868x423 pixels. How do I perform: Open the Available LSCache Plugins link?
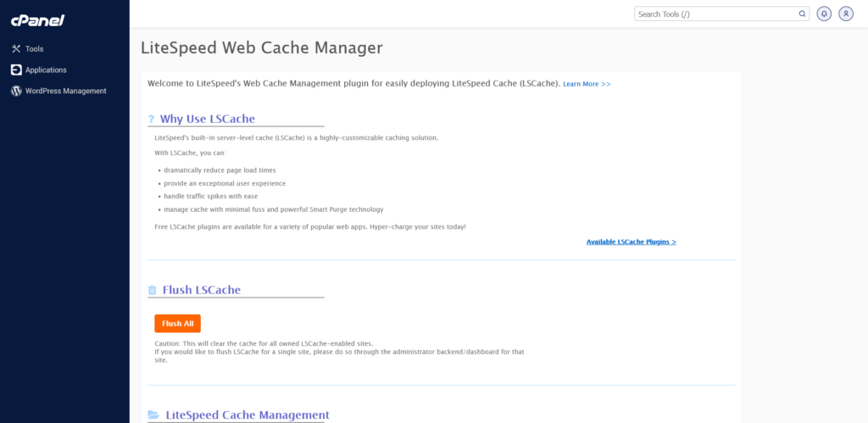[631, 242]
